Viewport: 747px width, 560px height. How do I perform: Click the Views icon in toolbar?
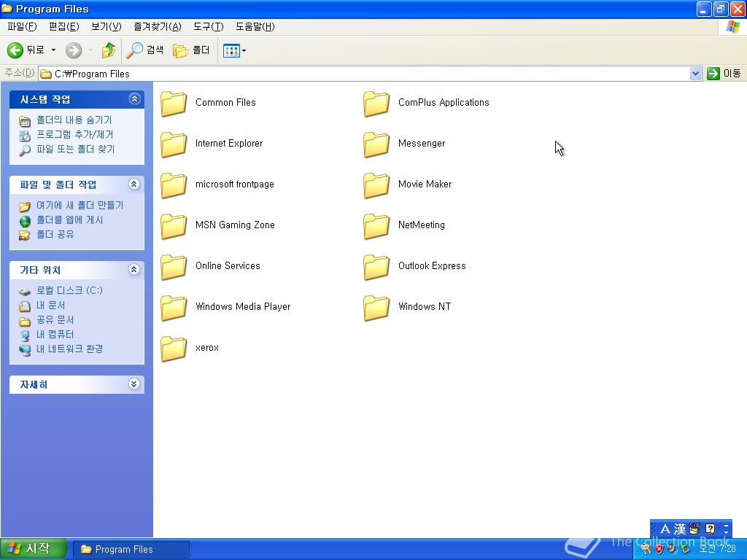[231, 50]
